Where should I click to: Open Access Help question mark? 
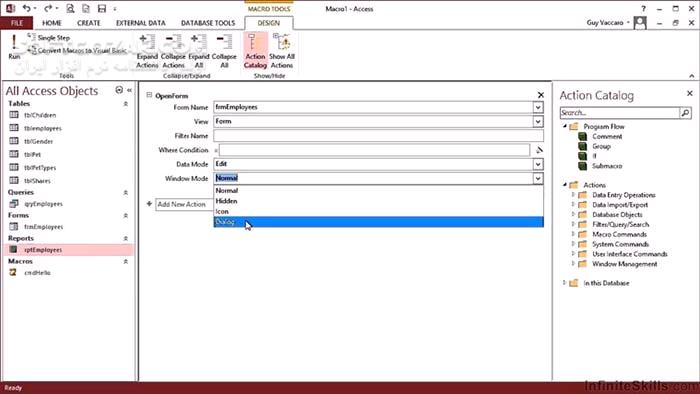(x=643, y=9)
